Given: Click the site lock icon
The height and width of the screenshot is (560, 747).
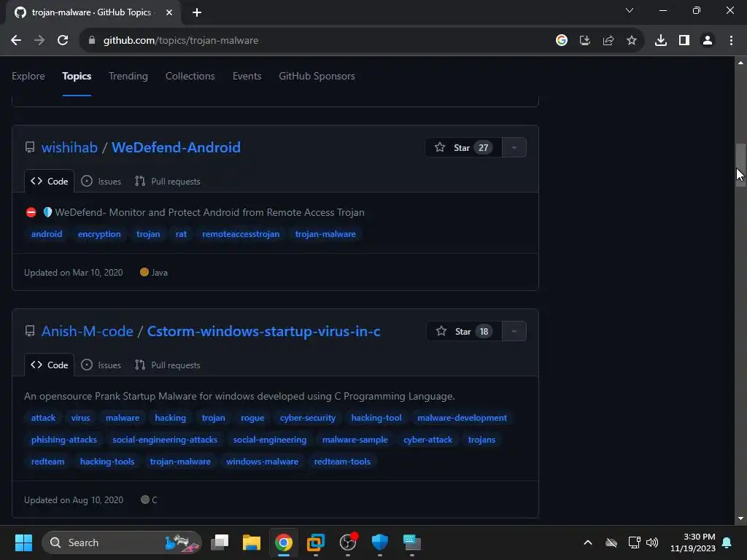Looking at the screenshot, I should pos(92,41).
